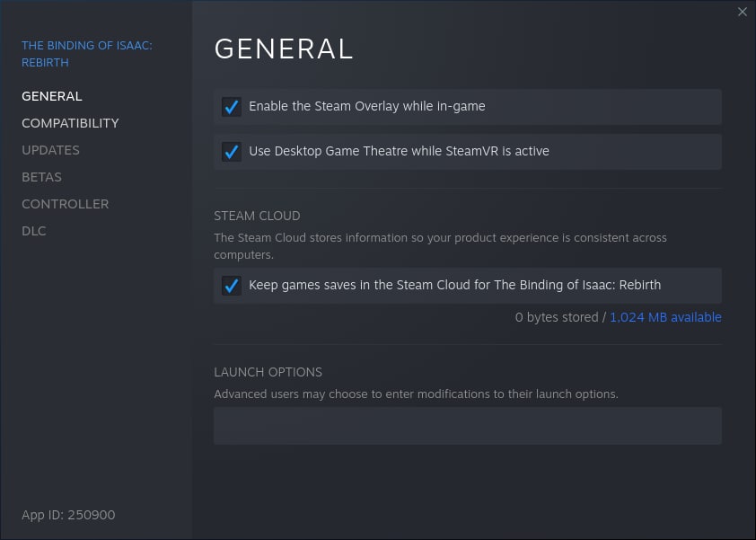This screenshot has height=540, width=756.
Task: Open the UPDATES settings page
Action: pos(50,150)
